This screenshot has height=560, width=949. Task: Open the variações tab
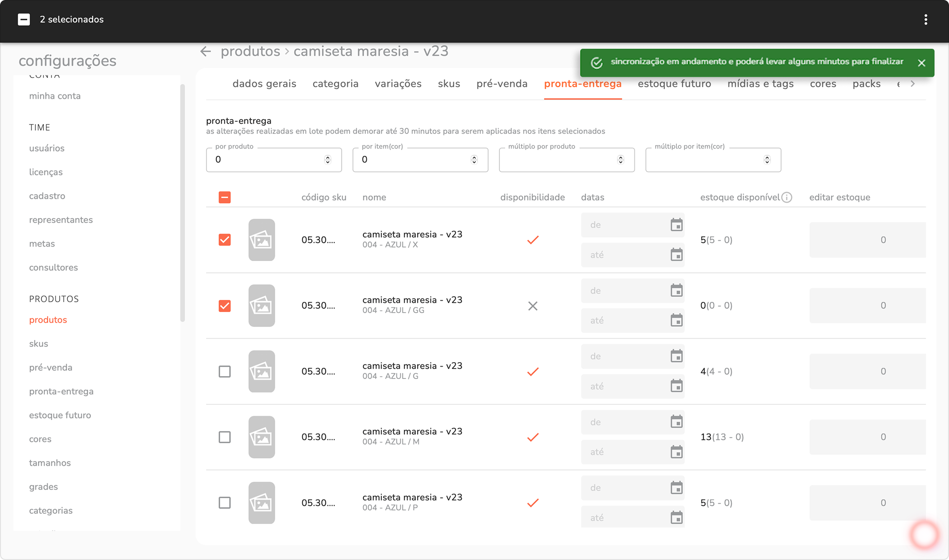(x=398, y=84)
